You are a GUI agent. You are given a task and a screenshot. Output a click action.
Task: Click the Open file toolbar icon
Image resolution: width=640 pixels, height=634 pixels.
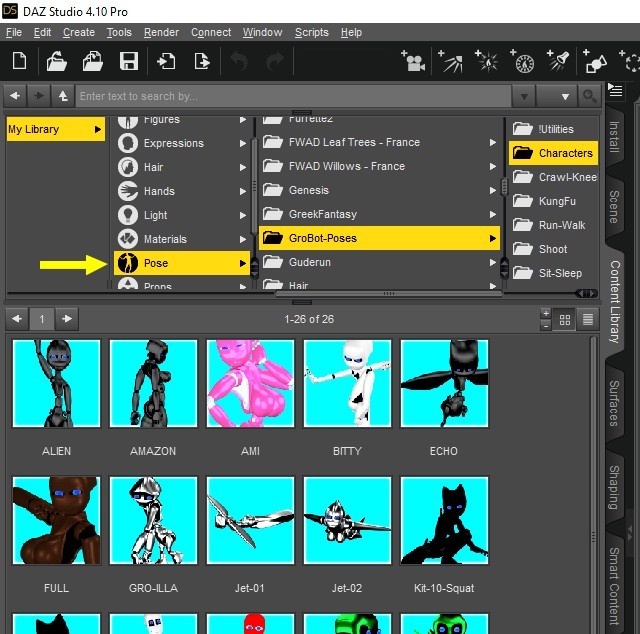(56, 61)
